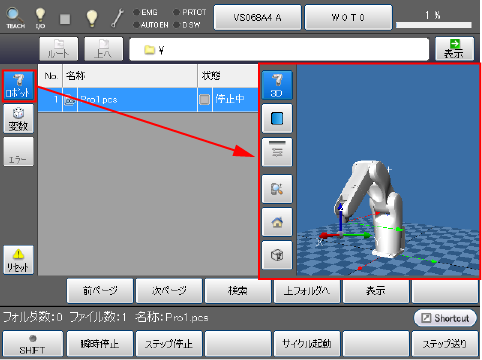Toggle the 3D robot view button
The image size is (482, 360).
(x=277, y=85)
